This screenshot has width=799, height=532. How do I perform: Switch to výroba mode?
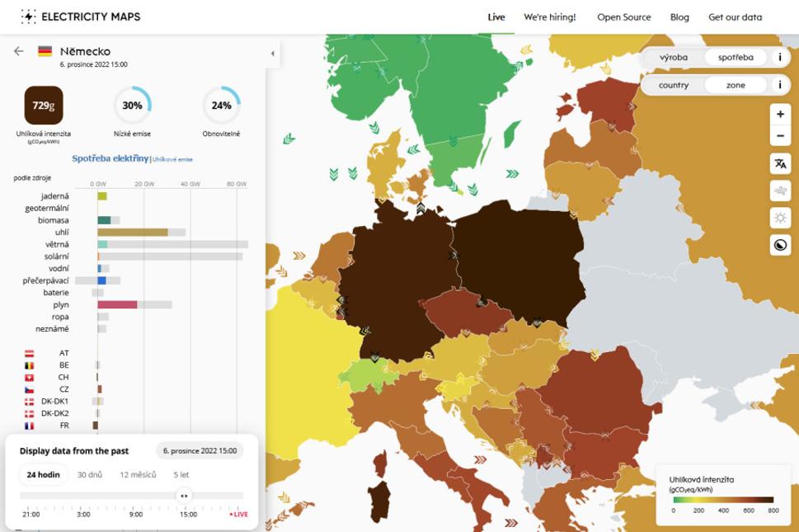coord(673,57)
